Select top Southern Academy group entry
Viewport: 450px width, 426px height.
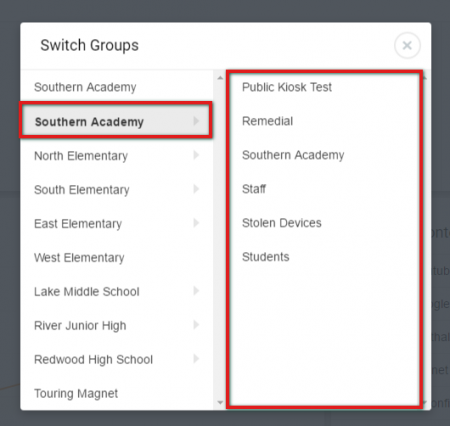pos(117,87)
